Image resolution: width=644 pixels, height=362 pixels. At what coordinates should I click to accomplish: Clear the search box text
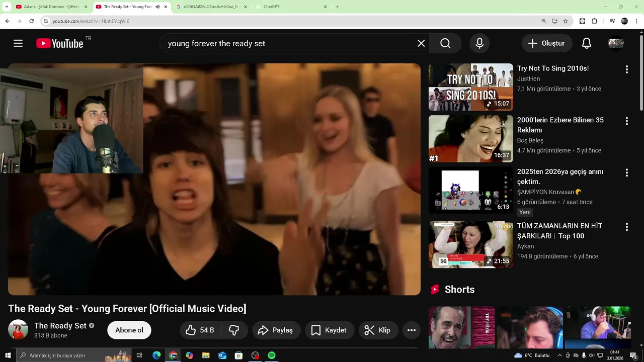pyautogui.click(x=421, y=43)
